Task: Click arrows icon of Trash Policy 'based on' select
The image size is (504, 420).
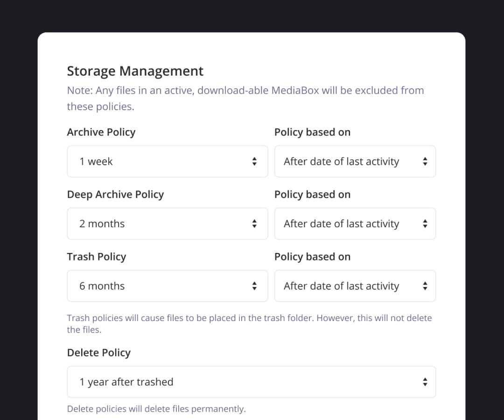Action: (425, 286)
